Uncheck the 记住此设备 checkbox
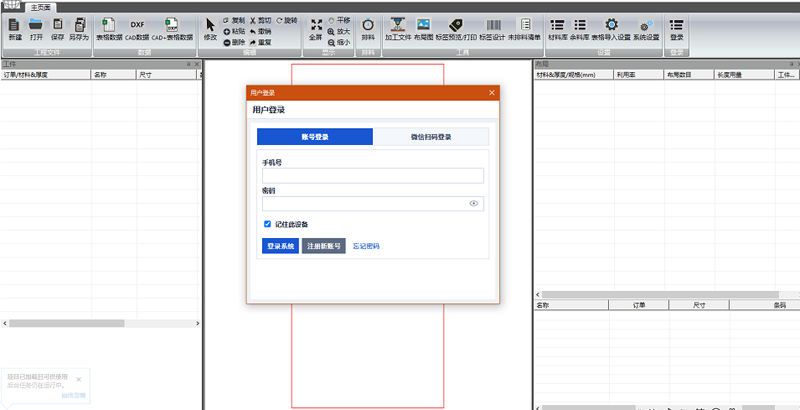The height and width of the screenshot is (410, 800). [267, 224]
